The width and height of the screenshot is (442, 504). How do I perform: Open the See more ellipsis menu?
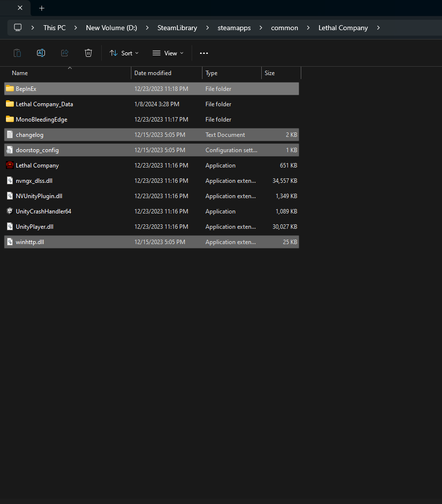[x=204, y=53]
